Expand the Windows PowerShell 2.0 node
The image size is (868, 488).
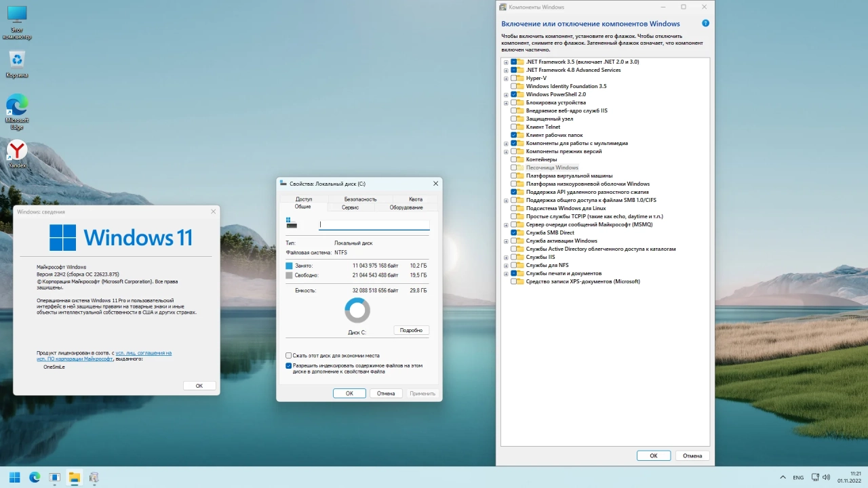506,94
